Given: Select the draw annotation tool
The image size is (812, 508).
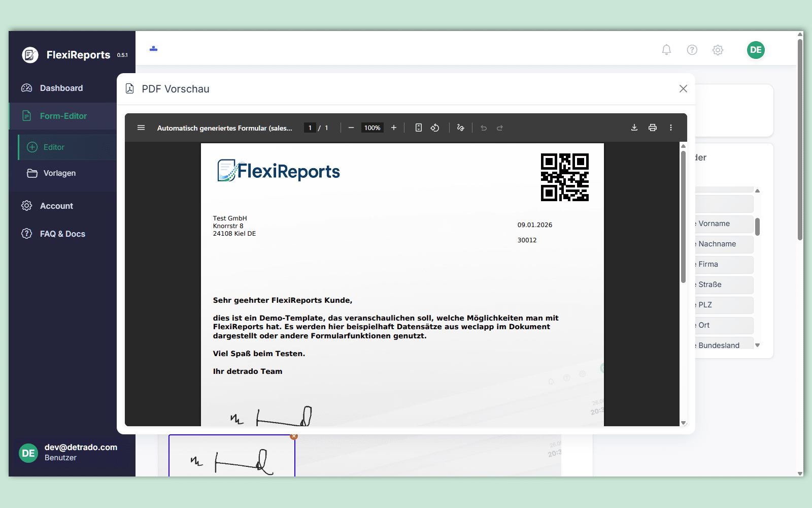Looking at the screenshot, I should point(460,128).
